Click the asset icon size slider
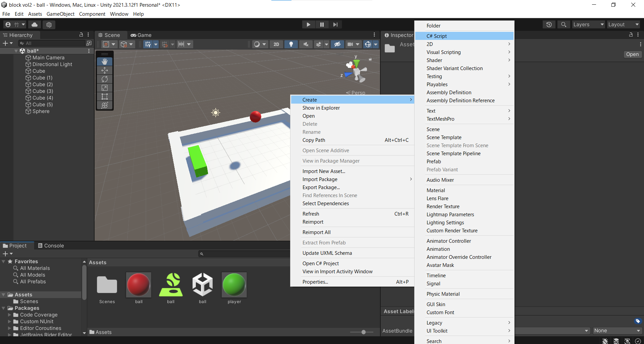The image size is (644, 344). (x=362, y=332)
